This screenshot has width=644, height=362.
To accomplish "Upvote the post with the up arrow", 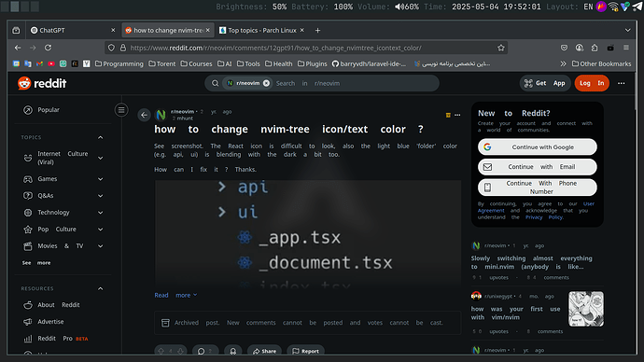I will [x=161, y=351].
